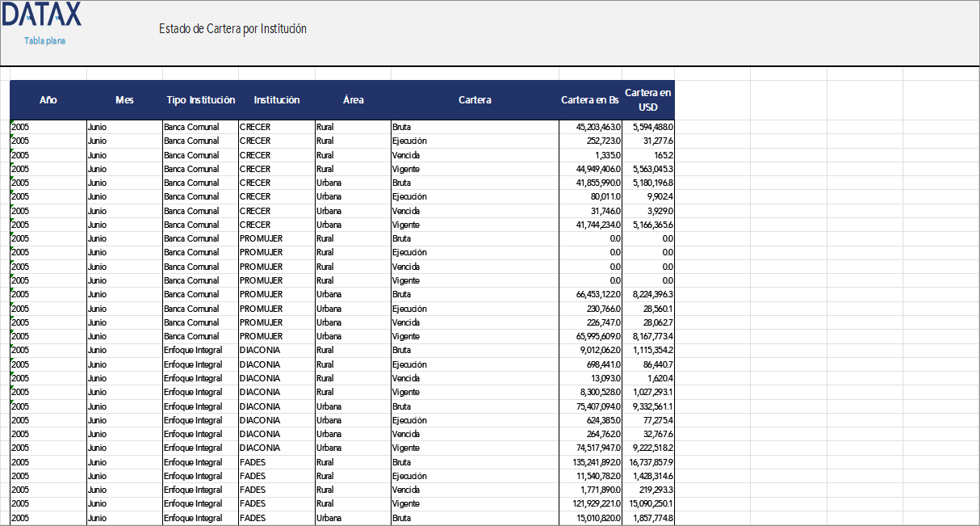Image resolution: width=980 pixels, height=526 pixels.
Task: Select the Año column header
Action: (48, 100)
